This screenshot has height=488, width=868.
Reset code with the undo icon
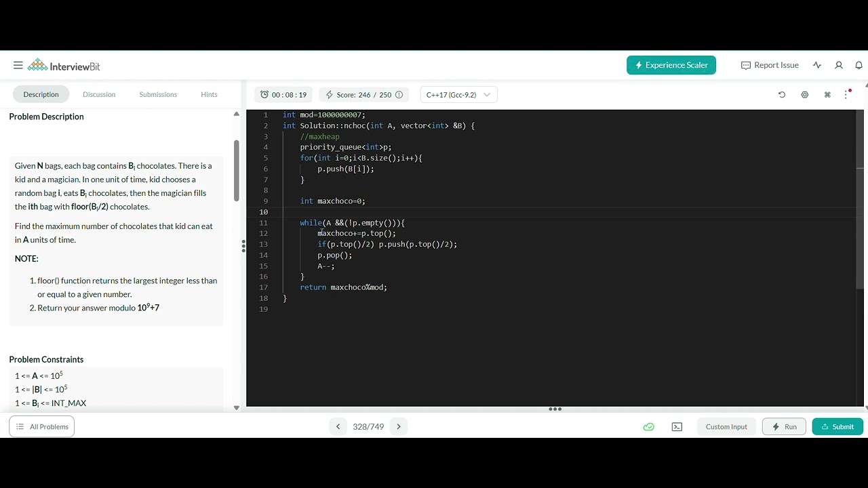click(x=782, y=95)
